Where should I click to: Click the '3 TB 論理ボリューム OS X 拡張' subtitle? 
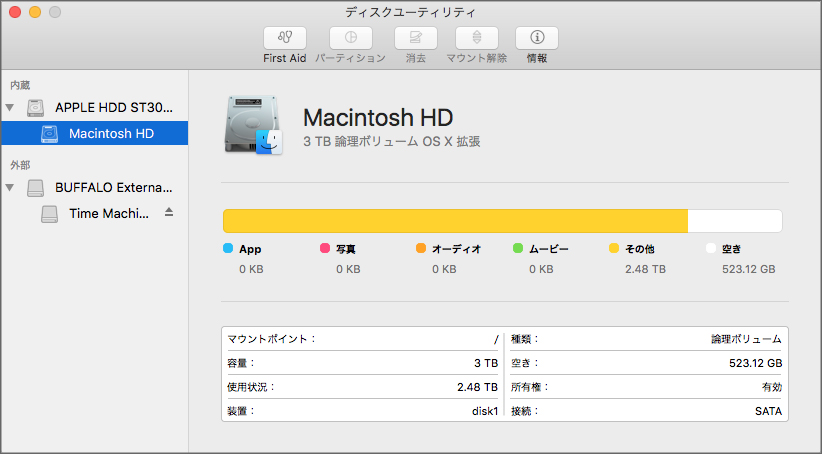click(392, 142)
